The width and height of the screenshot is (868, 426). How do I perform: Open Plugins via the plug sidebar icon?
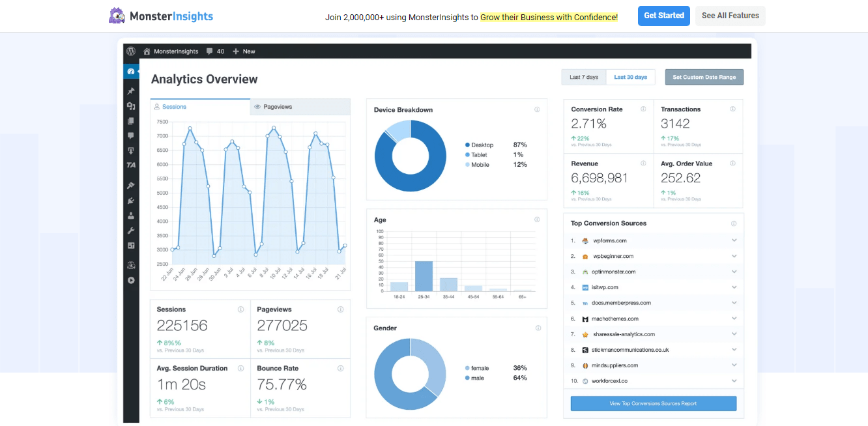click(x=131, y=201)
